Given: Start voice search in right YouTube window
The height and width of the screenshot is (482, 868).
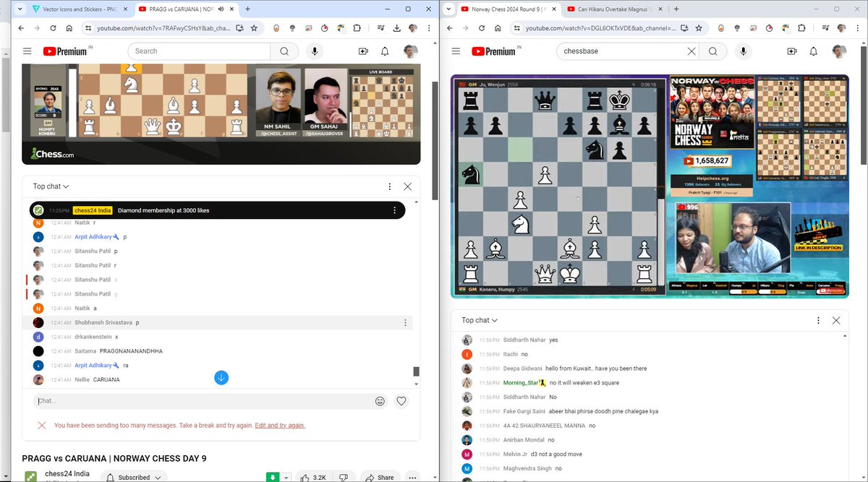Looking at the screenshot, I should (x=743, y=51).
